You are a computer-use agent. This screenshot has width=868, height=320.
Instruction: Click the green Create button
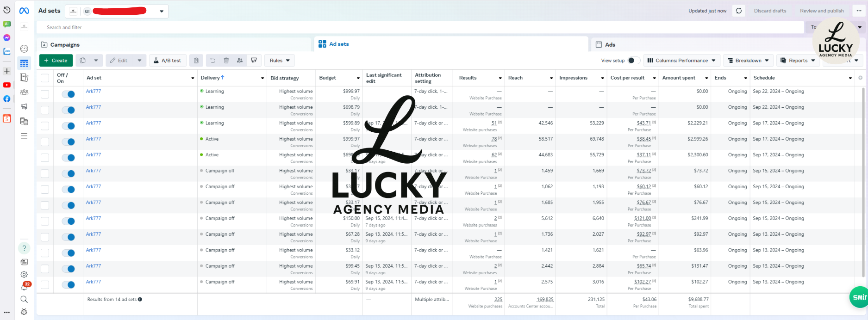pyautogui.click(x=56, y=61)
